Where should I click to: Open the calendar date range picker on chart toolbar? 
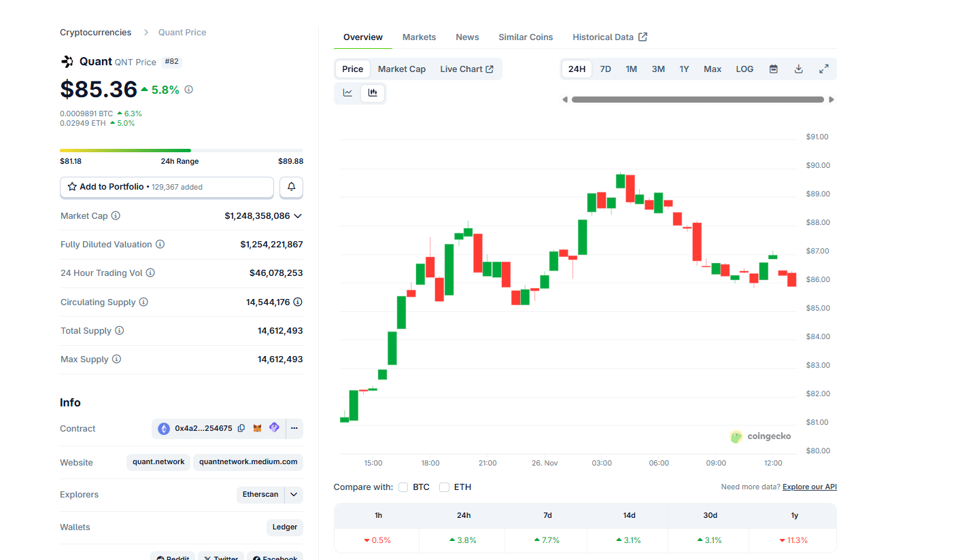(773, 69)
